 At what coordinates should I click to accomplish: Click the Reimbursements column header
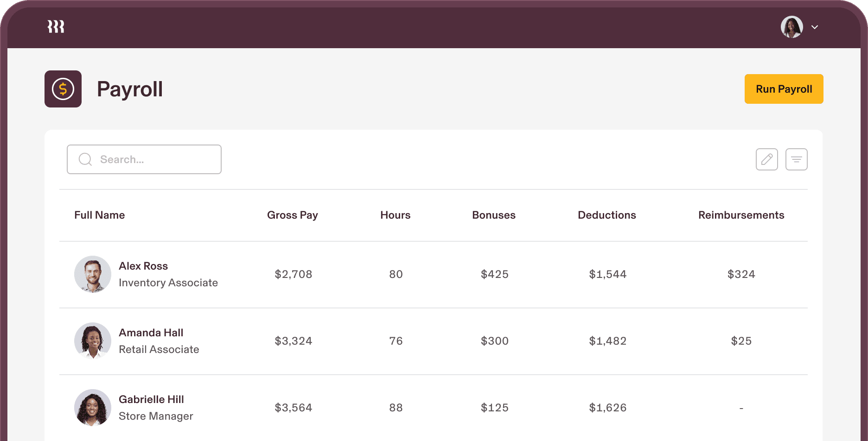[x=741, y=215]
